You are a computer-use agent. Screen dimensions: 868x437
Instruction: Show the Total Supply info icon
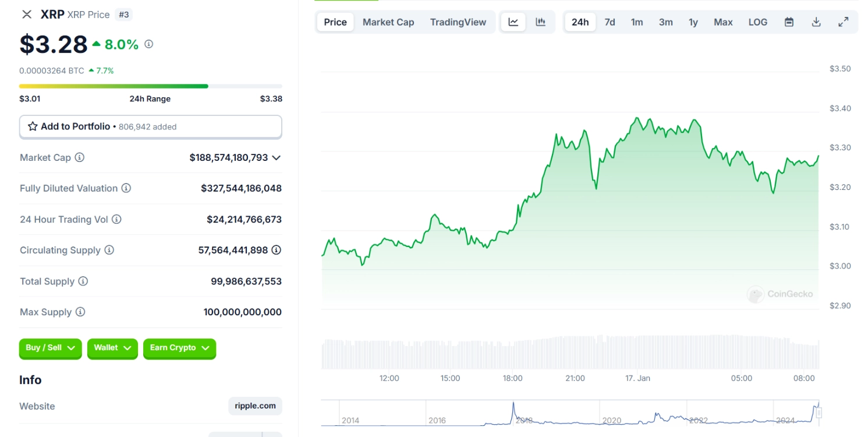click(x=83, y=281)
